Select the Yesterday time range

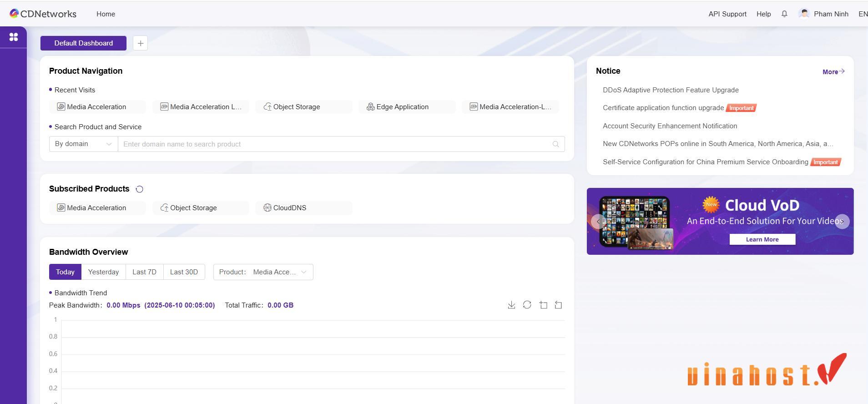tap(103, 272)
